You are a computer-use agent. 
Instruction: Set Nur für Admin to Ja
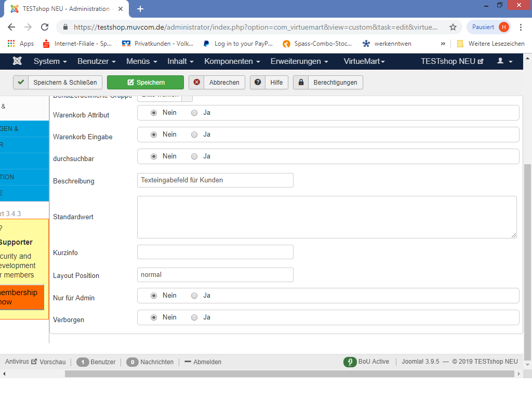pyautogui.click(x=194, y=296)
